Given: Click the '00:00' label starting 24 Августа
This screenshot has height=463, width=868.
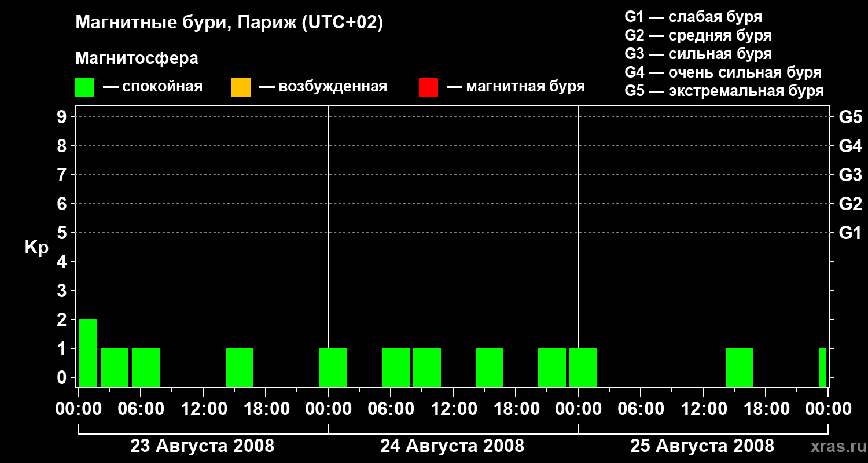Looking at the screenshot, I should tap(328, 409).
